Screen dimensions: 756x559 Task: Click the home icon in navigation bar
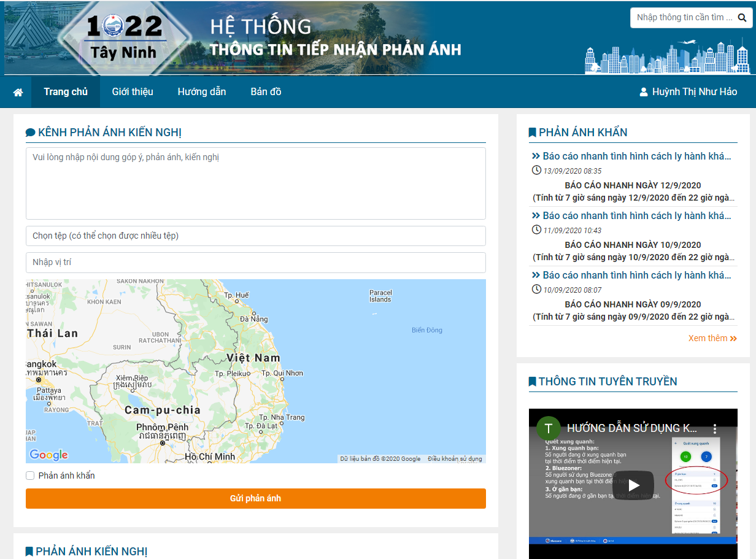18,92
